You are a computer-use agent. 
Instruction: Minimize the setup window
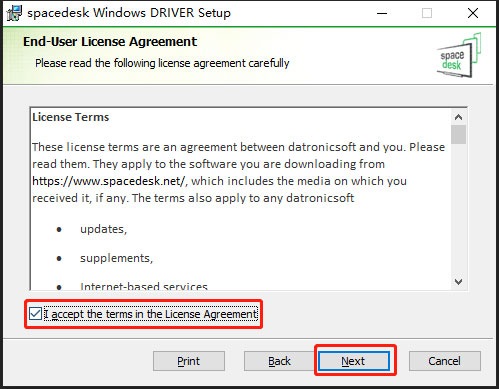point(382,13)
